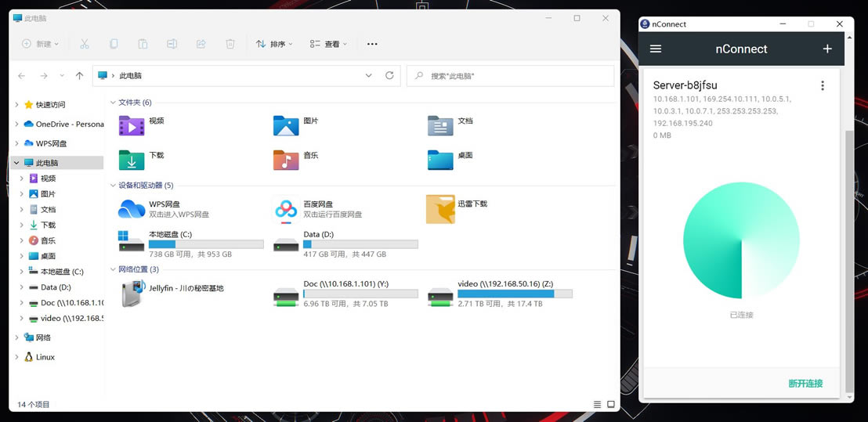Select the 迅雷下载 folder icon
The height and width of the screenshot is (422, 868).
point(440,209)
